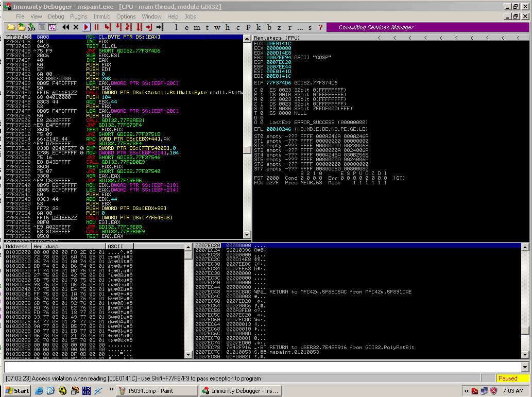Click the stack pane scrollbar up arrow
This screenshot has width=532, height=397.
point(525,247)
